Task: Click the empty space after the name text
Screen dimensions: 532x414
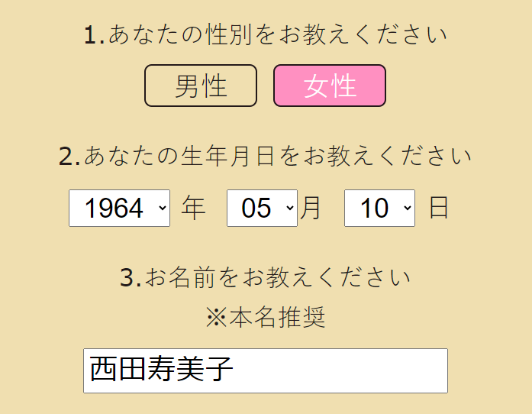Action: click(x=343, y=370)
